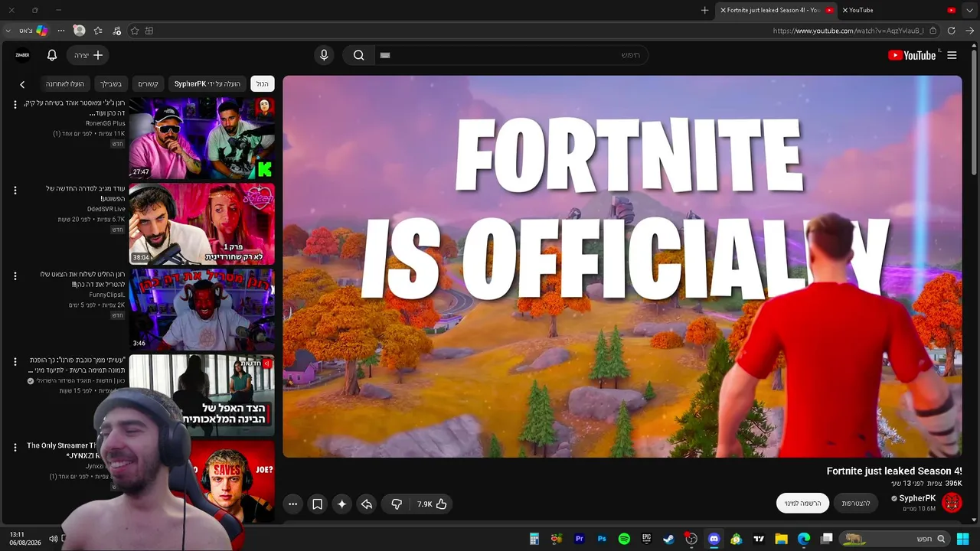The height and width of the screenshot is (551, 980).
Task: Click the magnifier search button
Action: click(x=358, y=55)
